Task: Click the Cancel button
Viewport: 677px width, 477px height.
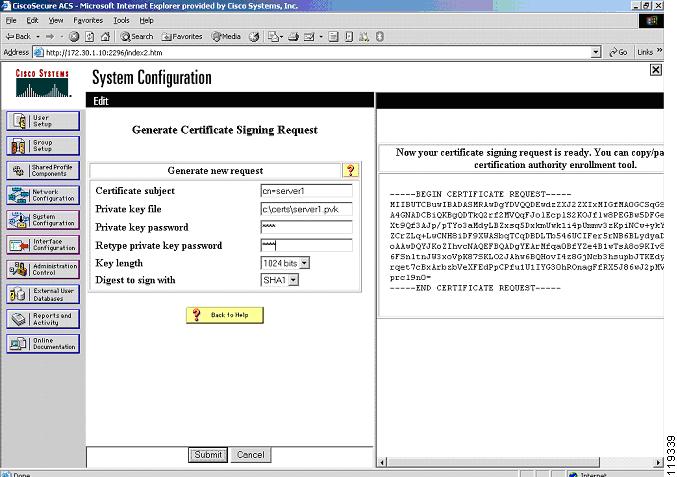Action: (x=250, y=455)
